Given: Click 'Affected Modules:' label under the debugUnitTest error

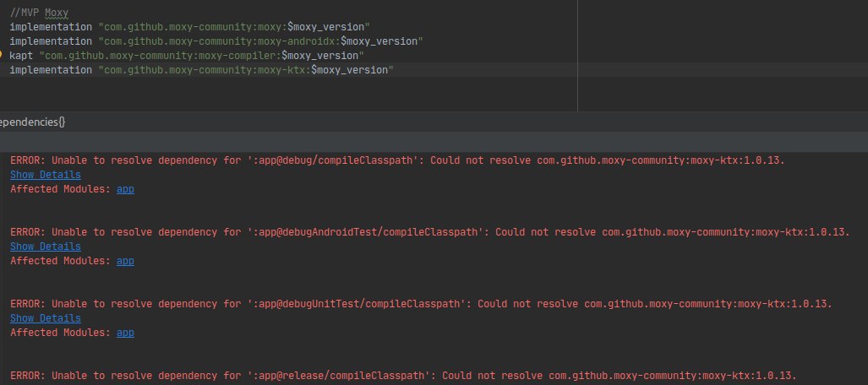Looking at the screenshot, I should 61,333.
